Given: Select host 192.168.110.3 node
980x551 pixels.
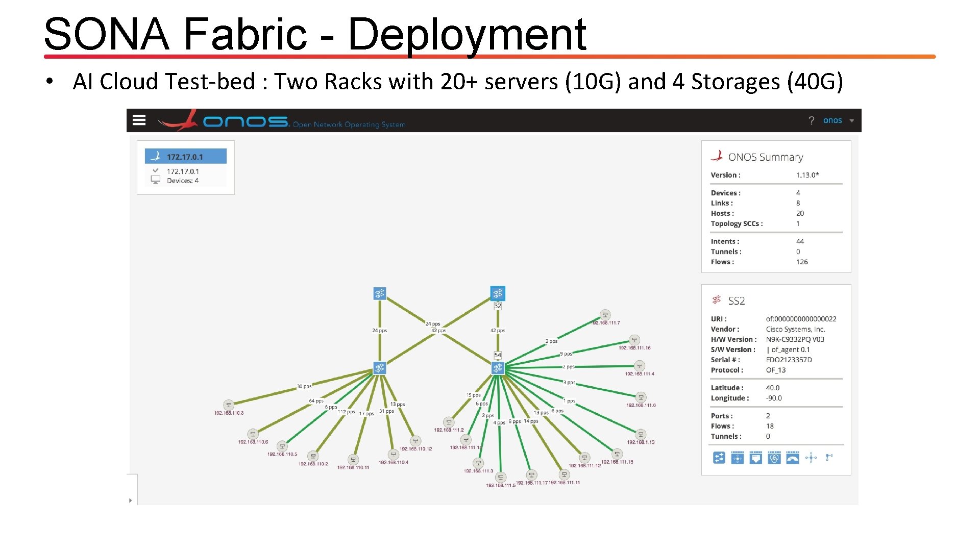Looking at the screenshot, I should point(229,405).
